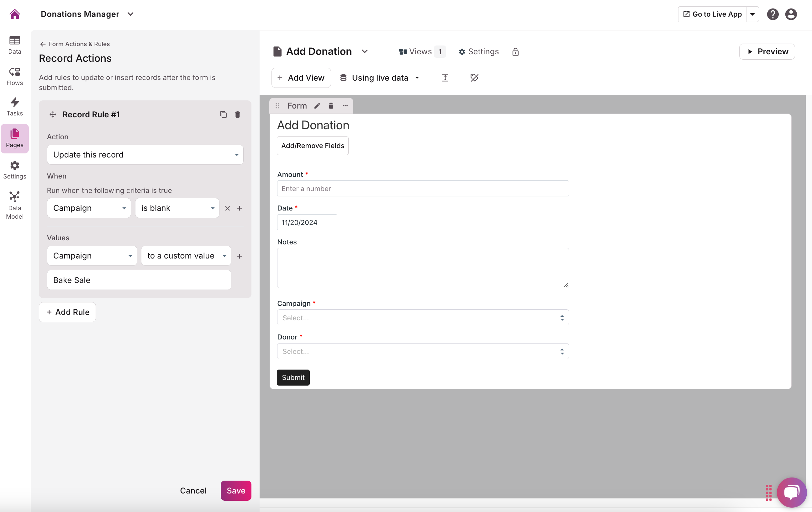Click the Form view three-dots menu icon
Screen dimensions: 812x512
345,106
